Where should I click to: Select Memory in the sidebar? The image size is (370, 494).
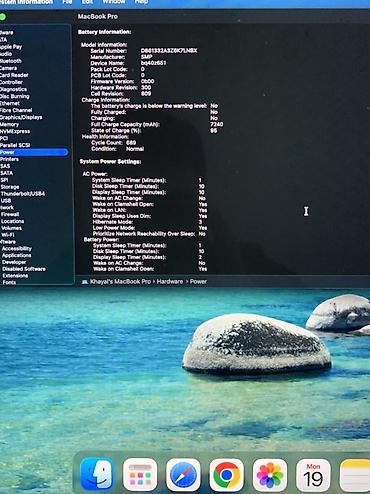(9, 124)
